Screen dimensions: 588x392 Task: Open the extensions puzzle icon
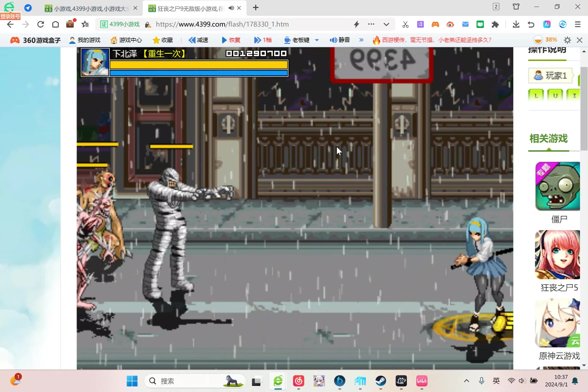click(x=495, y=24)
